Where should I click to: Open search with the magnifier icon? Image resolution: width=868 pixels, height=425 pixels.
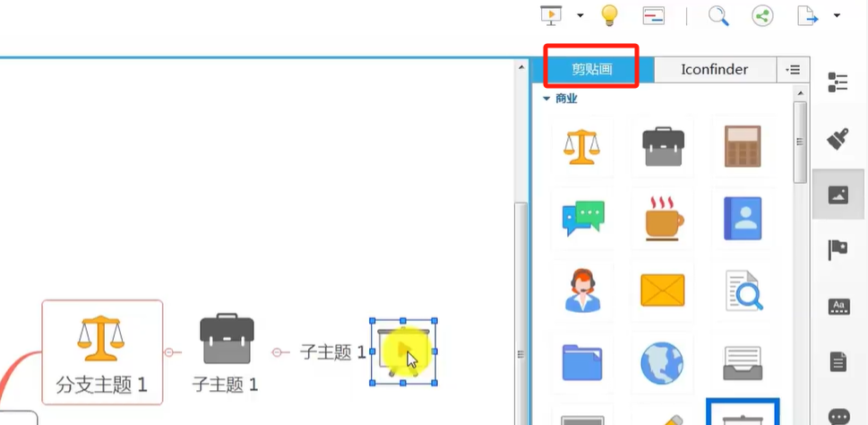[x=718, y=15]
